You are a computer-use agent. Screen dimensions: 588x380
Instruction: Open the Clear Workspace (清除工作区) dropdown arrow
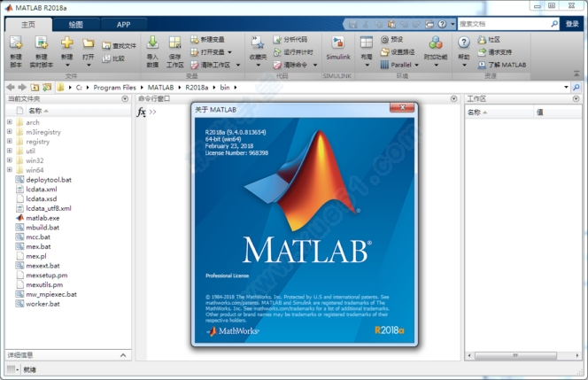(238, 65)
